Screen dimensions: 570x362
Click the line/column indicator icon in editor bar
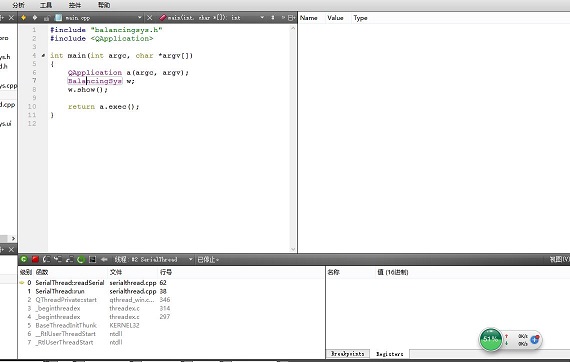coord(273,17)
